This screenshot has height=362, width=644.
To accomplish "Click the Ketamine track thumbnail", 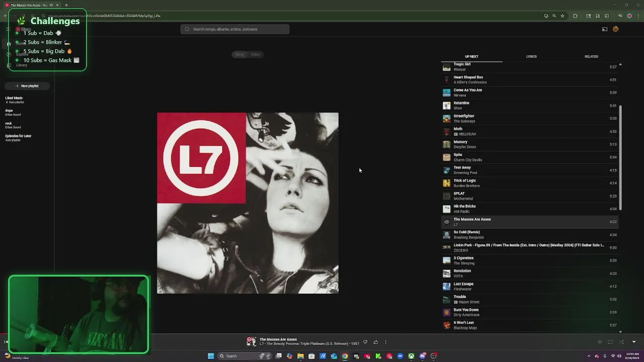I will coord(446,106).
